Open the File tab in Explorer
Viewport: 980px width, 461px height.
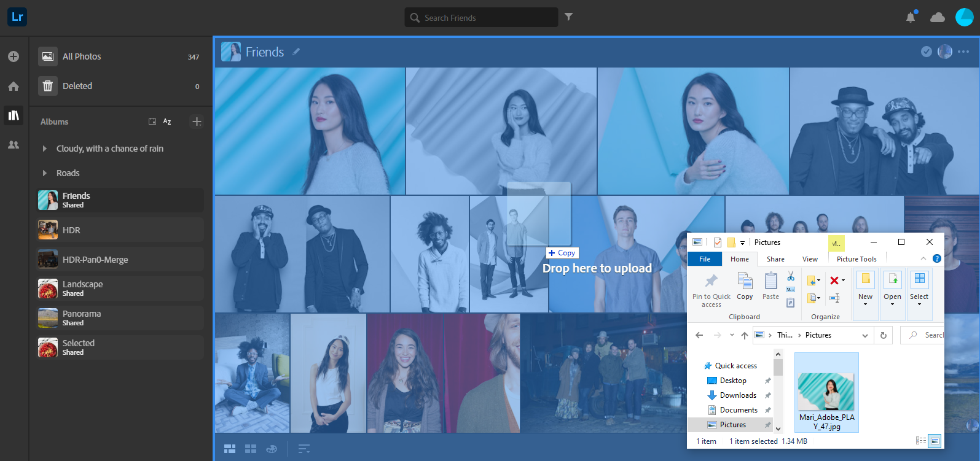(x=705, y=259)
